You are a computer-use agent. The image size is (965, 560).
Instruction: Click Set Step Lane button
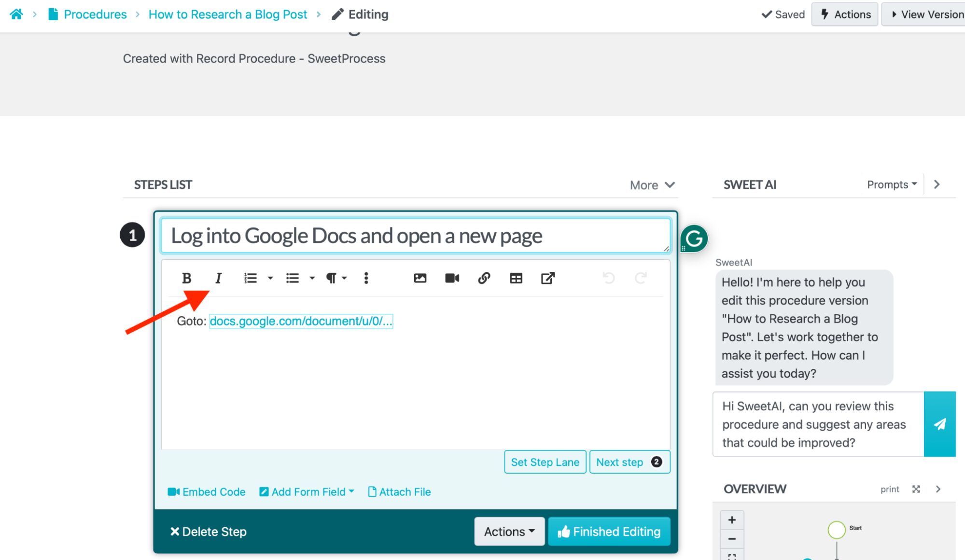point(545,462)
